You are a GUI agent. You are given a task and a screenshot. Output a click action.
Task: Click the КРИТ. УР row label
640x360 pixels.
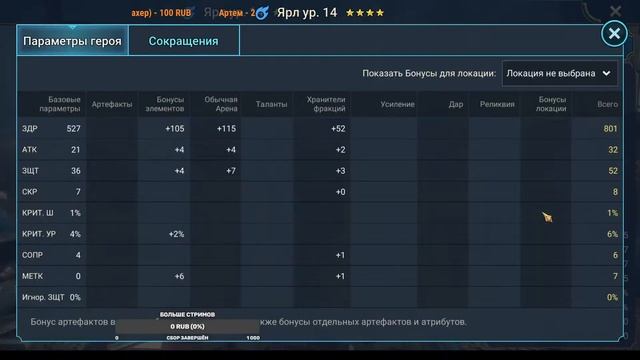(39, 234)
